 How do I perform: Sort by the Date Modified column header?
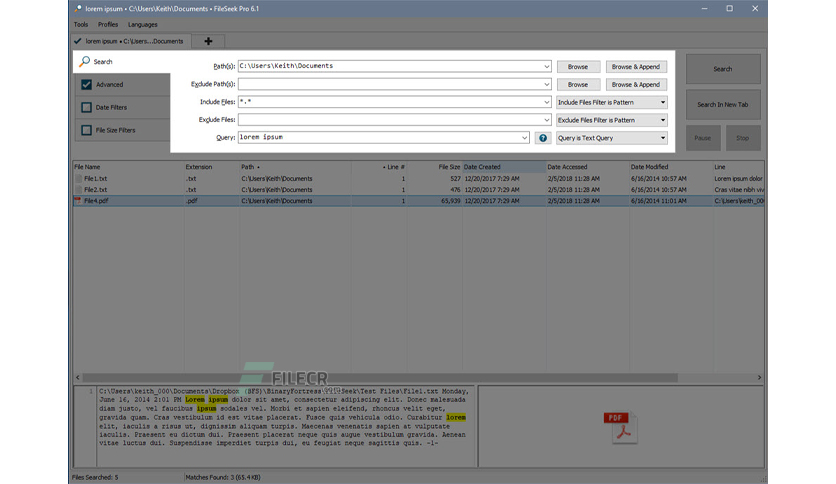671,167
